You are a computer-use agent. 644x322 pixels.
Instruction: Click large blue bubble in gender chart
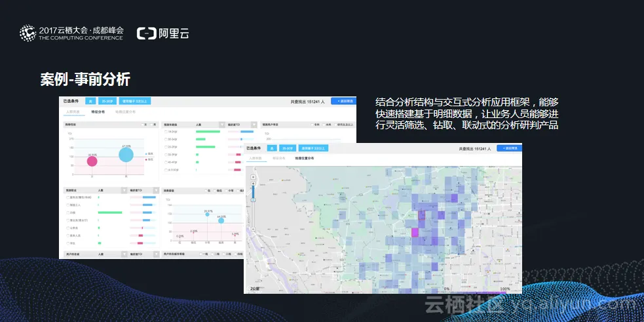tap(126, 155)
